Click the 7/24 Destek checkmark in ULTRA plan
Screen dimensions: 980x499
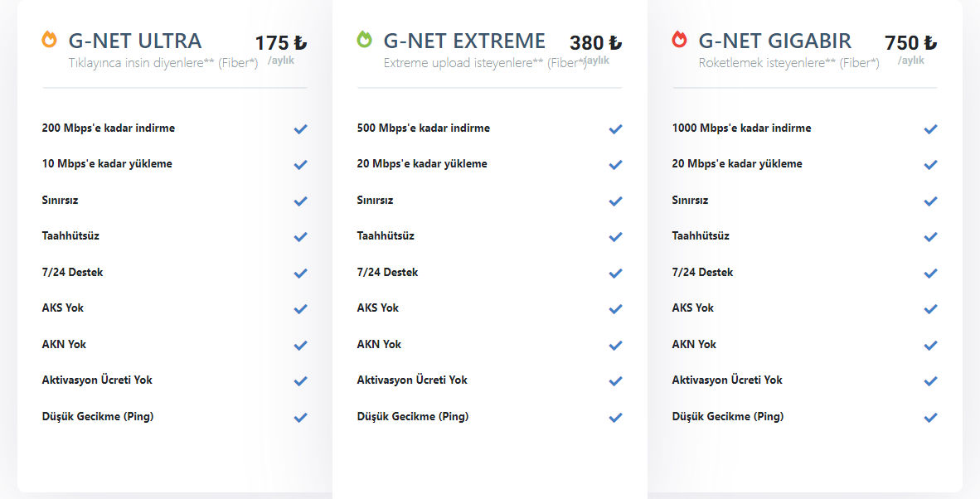[300, 274]
